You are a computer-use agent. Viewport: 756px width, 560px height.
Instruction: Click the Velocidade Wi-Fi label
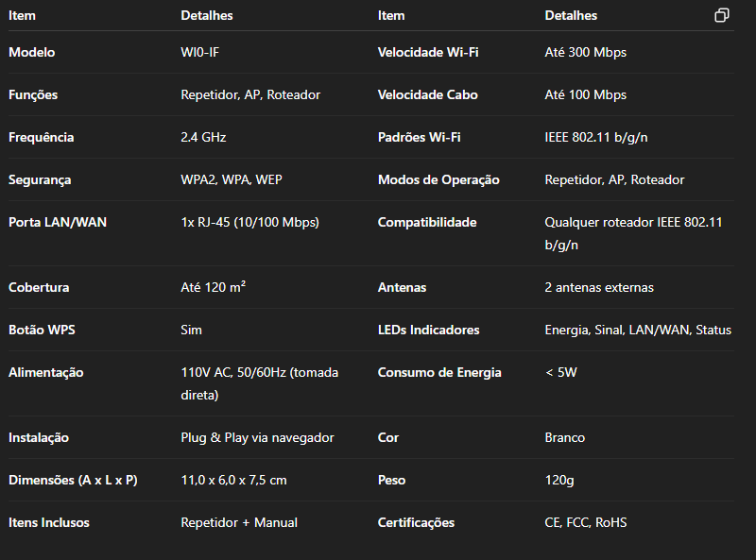tap(428, 52)
